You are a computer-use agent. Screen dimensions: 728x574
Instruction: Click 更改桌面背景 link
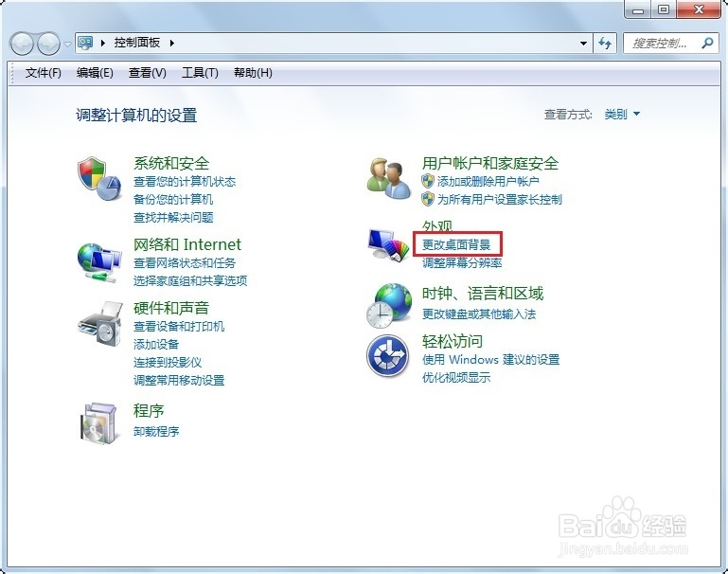coord(456,244)
